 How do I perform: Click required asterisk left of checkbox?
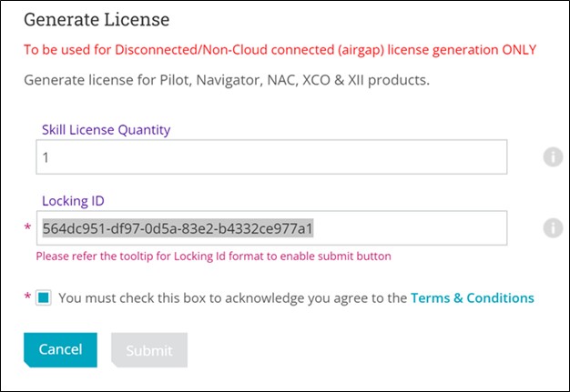click(x=27, y=298)
